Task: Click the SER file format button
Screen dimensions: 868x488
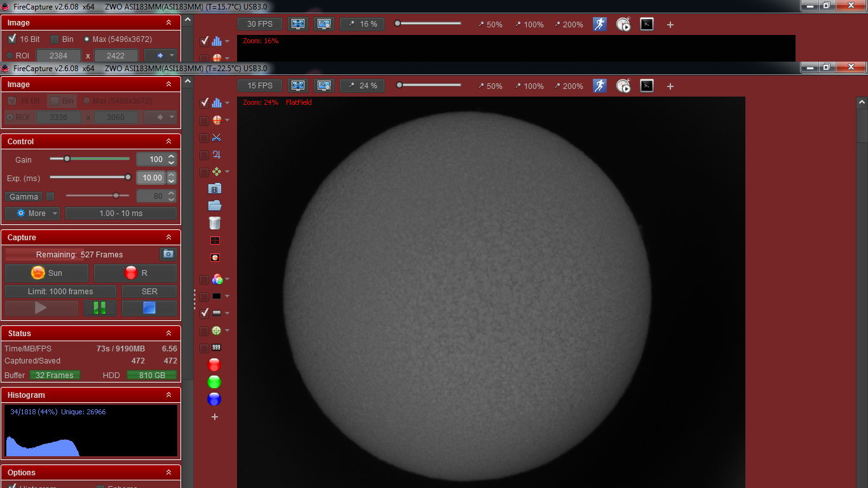Action: click(x=149, y=292)
